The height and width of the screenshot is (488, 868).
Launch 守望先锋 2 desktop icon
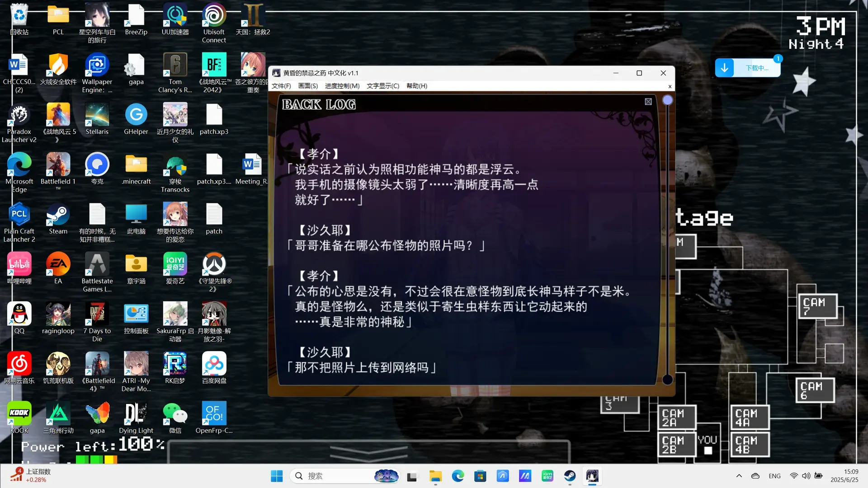tap(214, 272)
